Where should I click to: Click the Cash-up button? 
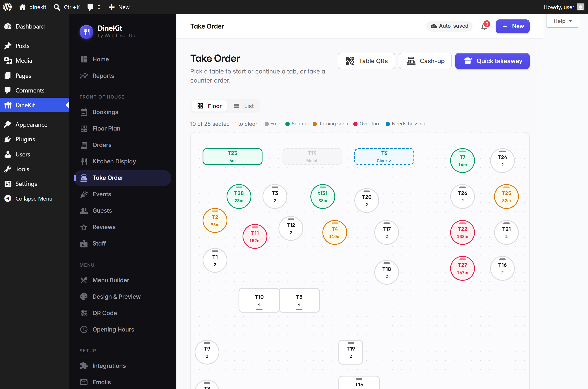425,61
